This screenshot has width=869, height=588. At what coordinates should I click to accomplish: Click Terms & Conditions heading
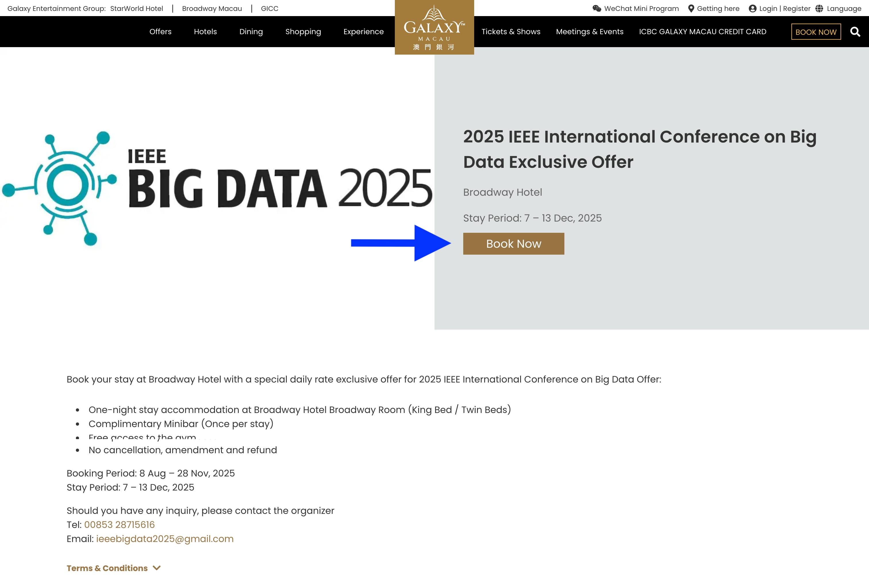click(107, 568)
